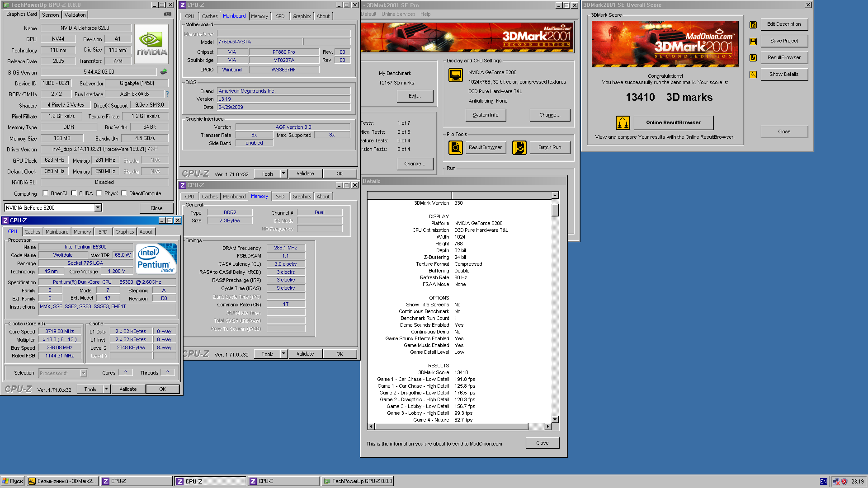
Task: Click the Pro Tools ResultBrowser magnifier icon
Action: (456, 147)
